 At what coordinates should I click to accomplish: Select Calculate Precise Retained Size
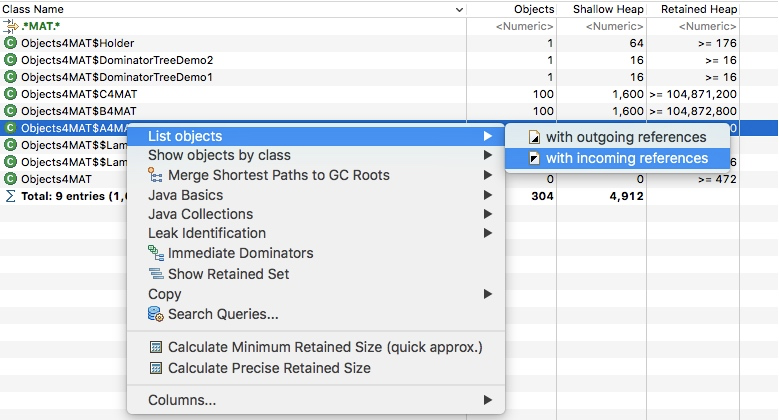pyautogui.click(x=269, y=368)
